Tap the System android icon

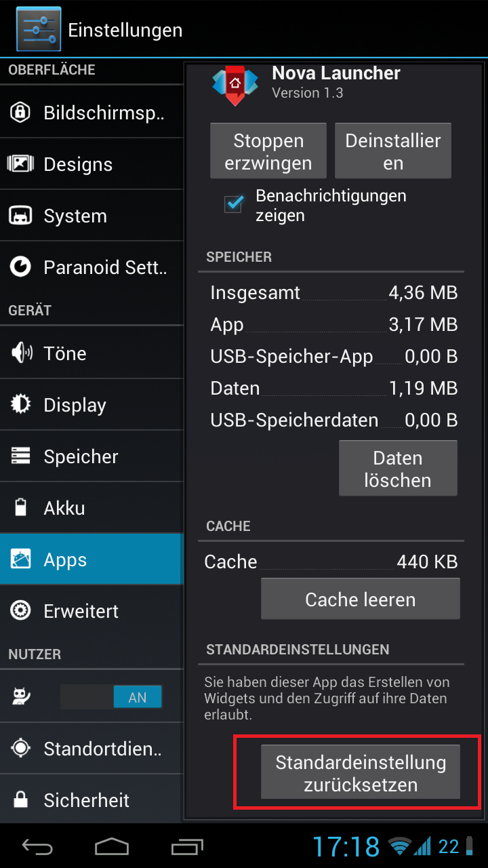tap(20, 216)
